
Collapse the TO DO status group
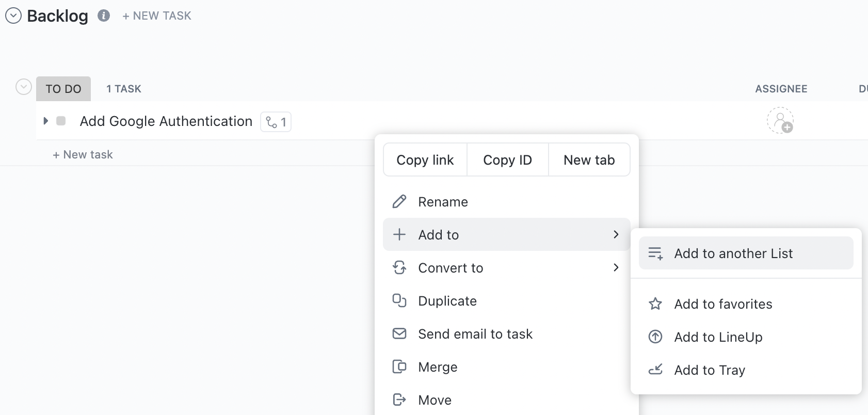click(24, 87)
